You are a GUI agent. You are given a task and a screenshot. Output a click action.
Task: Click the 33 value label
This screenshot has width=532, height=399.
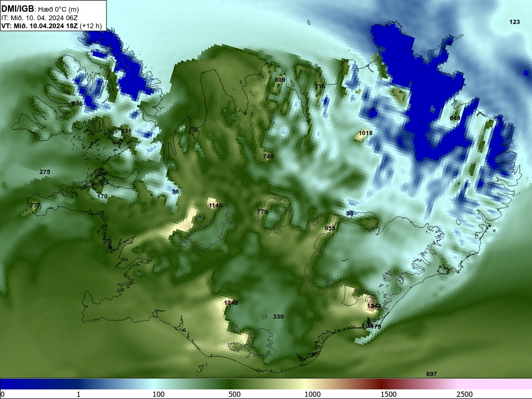point(350,213)
